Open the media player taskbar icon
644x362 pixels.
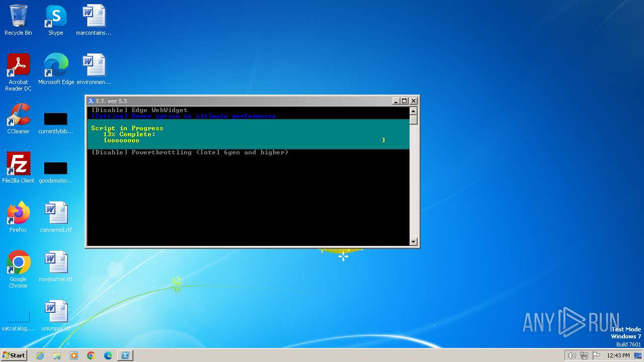pos(74,355)
